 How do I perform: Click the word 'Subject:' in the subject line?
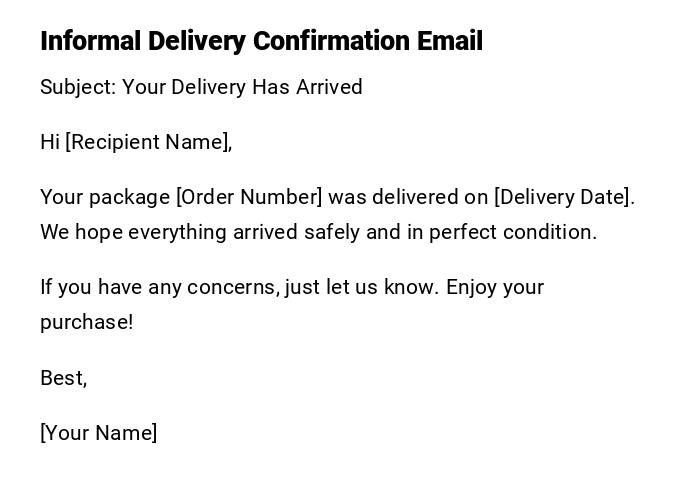(x=78, y=87)
